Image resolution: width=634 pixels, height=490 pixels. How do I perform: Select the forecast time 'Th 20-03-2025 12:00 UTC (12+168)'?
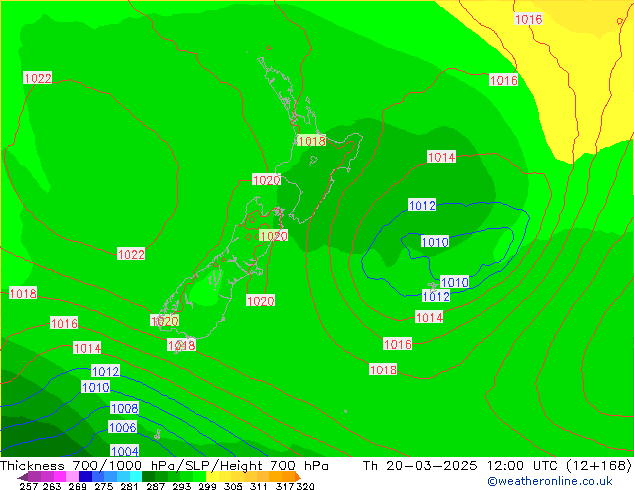tap(497, 466)
